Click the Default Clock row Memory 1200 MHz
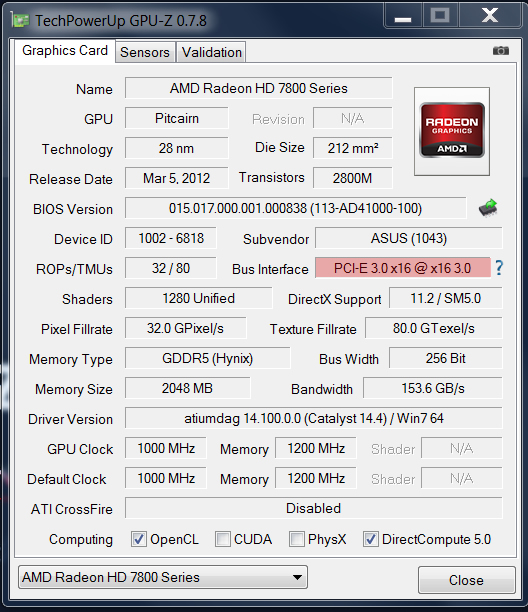The image size is (528, 612). pyautogui.click(x=316, y=478)
